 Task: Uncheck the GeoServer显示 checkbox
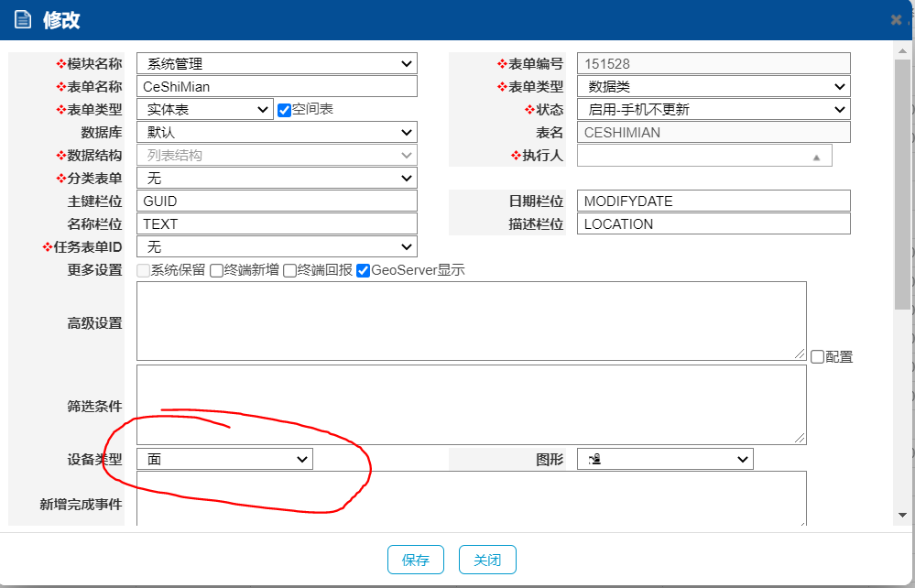coord(364,271)
